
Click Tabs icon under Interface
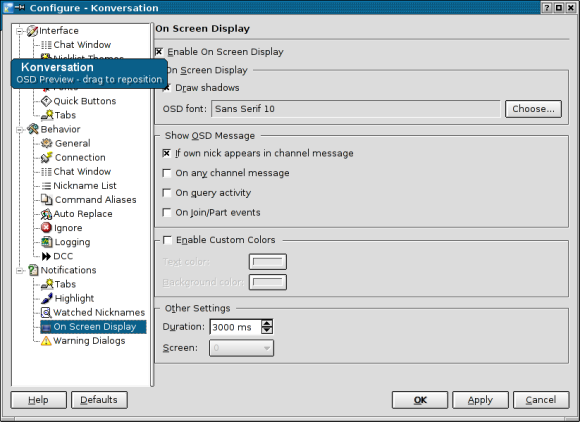[x=47, y=115]
